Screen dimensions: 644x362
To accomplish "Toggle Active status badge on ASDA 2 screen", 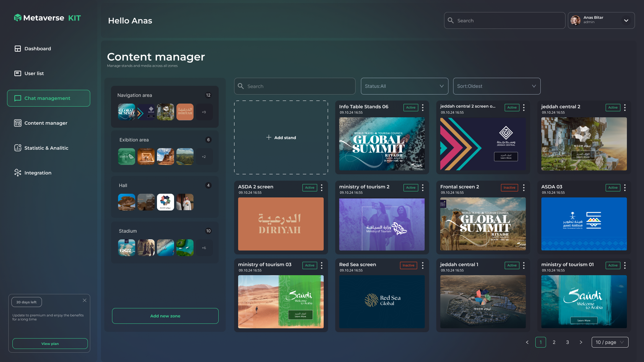I will pos(310,188).
